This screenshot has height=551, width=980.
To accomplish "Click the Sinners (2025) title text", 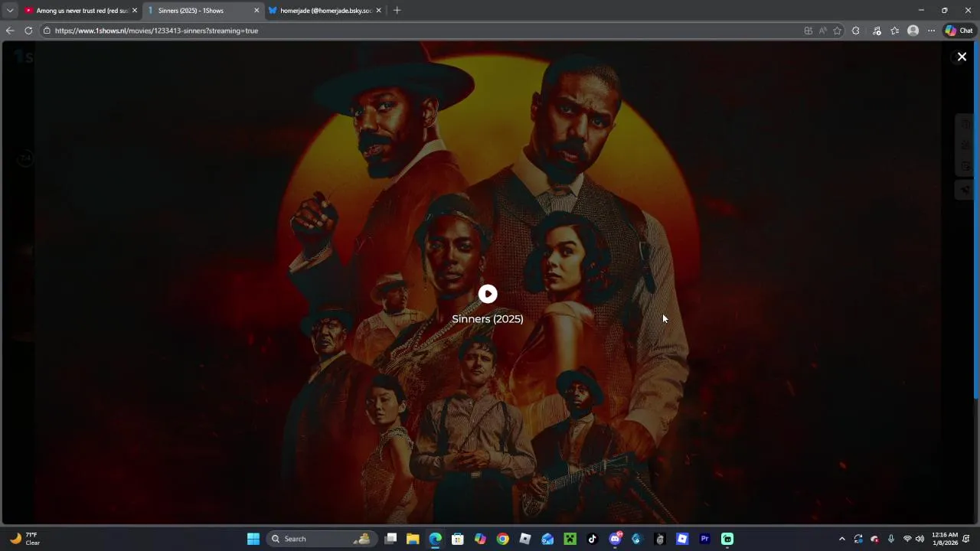I will pyautogui.click(x=488, y=319).
